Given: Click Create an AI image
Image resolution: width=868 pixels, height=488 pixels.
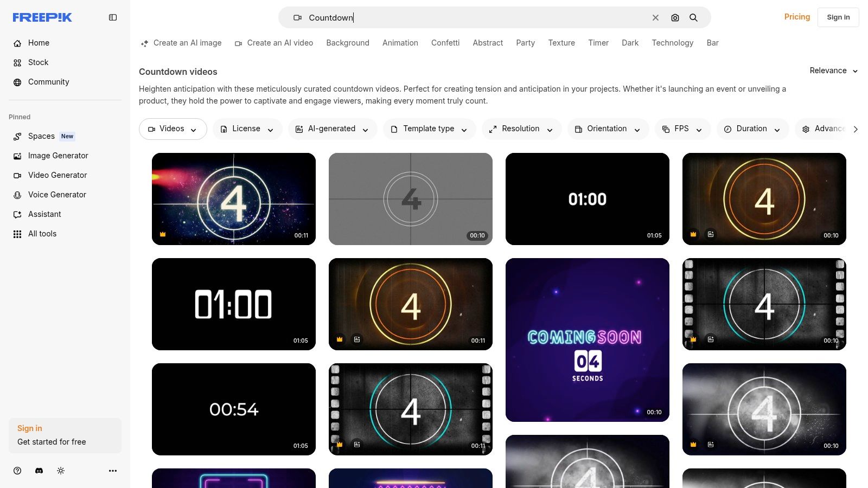Looking at the screenshot, I should pyautogui.click(x=181, y=43).
